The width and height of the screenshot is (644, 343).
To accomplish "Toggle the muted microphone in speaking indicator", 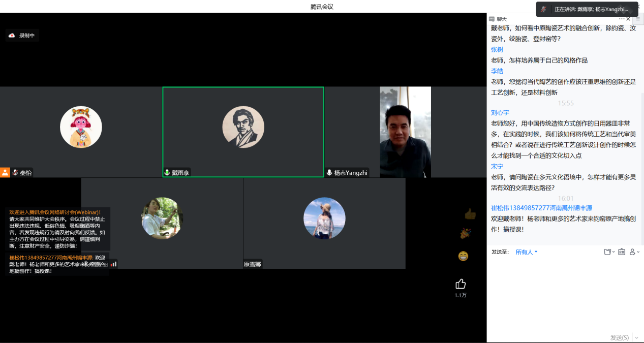I will (544, 9).
